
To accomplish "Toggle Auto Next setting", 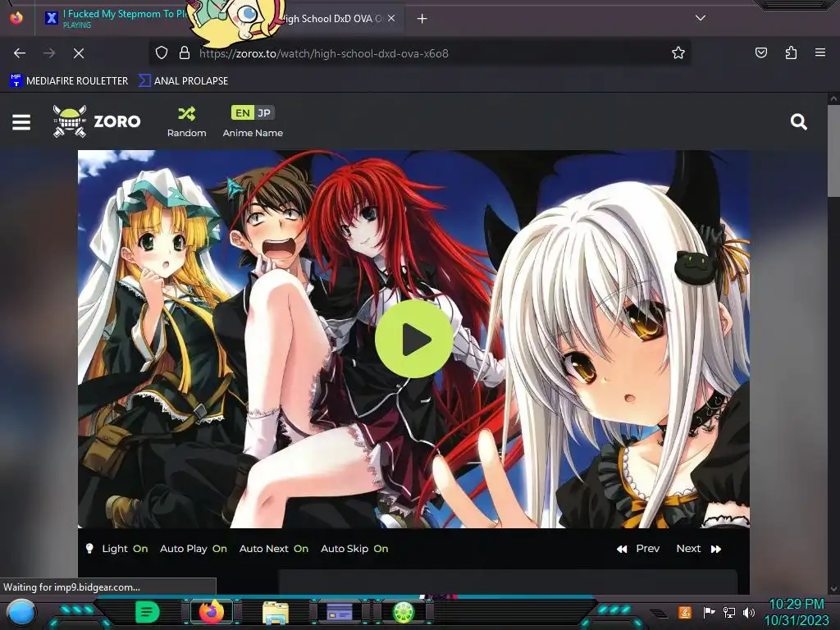I will (274, 549).
